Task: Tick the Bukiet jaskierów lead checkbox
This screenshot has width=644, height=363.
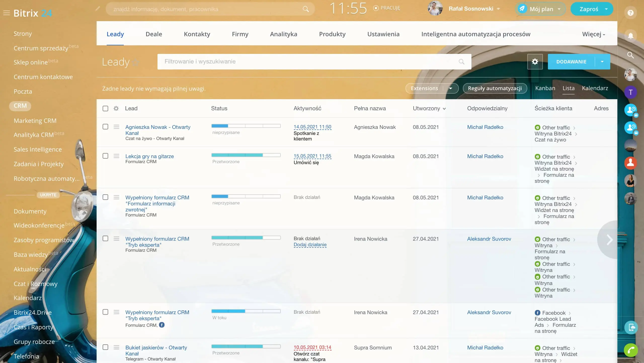Action: click(105, 347)
